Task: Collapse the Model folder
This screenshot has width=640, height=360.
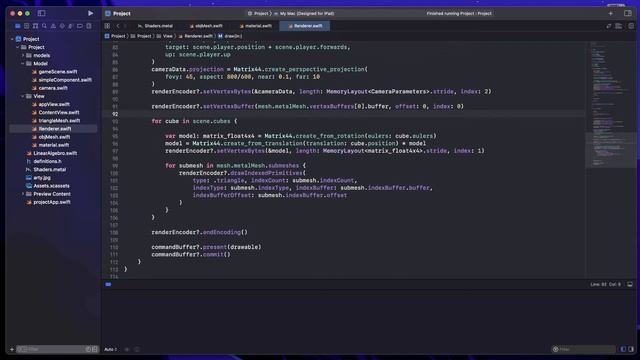Action: [23, 64]
